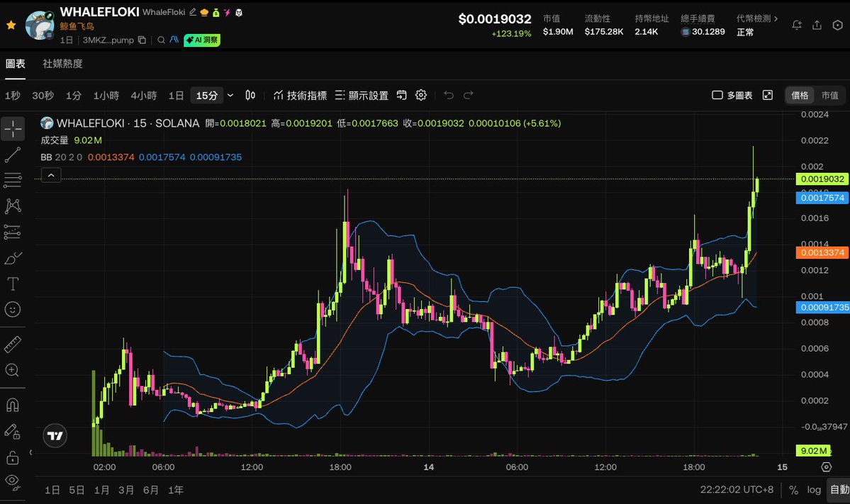
Task: Select the ruler measure tool
Action: 13,344
